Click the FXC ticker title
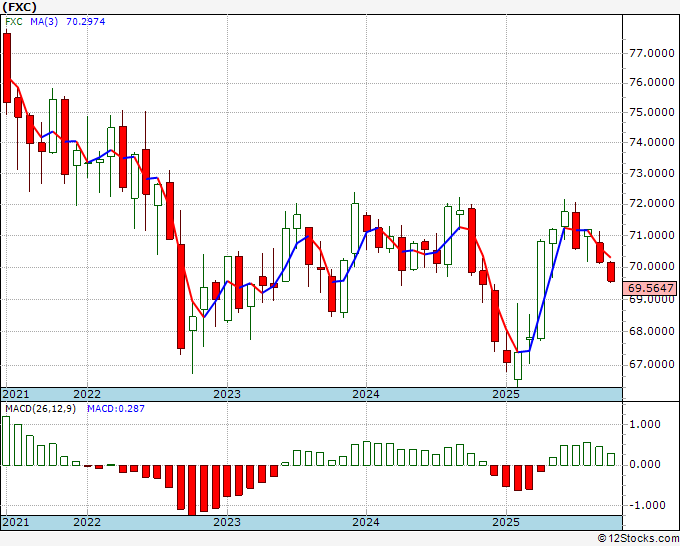680x546 pixels. click(x=20, y=7)
